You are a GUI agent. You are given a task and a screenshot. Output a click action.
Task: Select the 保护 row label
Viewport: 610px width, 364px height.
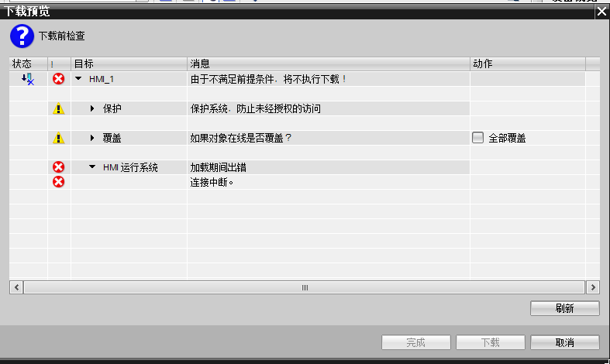tap(112, 108)
